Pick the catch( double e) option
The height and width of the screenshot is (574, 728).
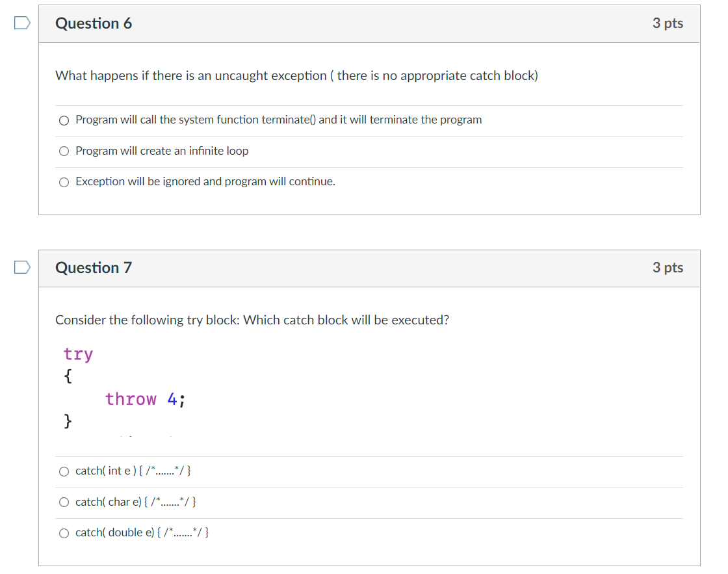(x=64, y=533)
